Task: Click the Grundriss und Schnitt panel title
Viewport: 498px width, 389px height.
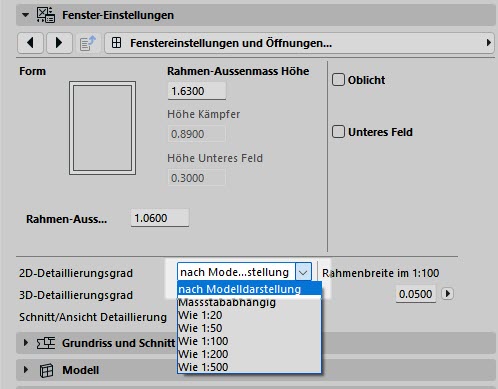Action: (118, 343)
